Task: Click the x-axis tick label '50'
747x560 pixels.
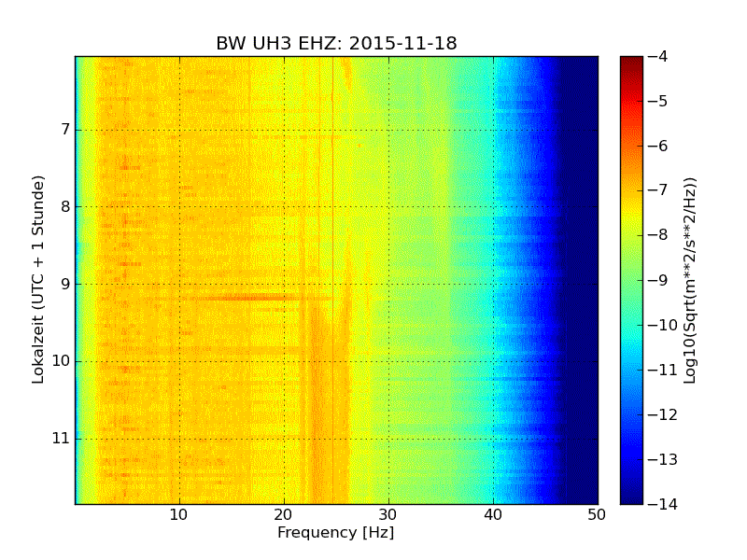Action: (597, 515)
